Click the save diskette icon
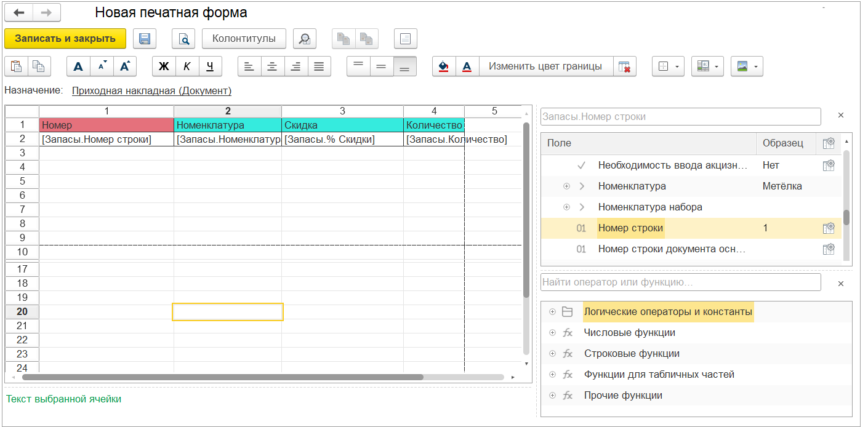This screenshot has height=427, width=868. tap(145, 39)
